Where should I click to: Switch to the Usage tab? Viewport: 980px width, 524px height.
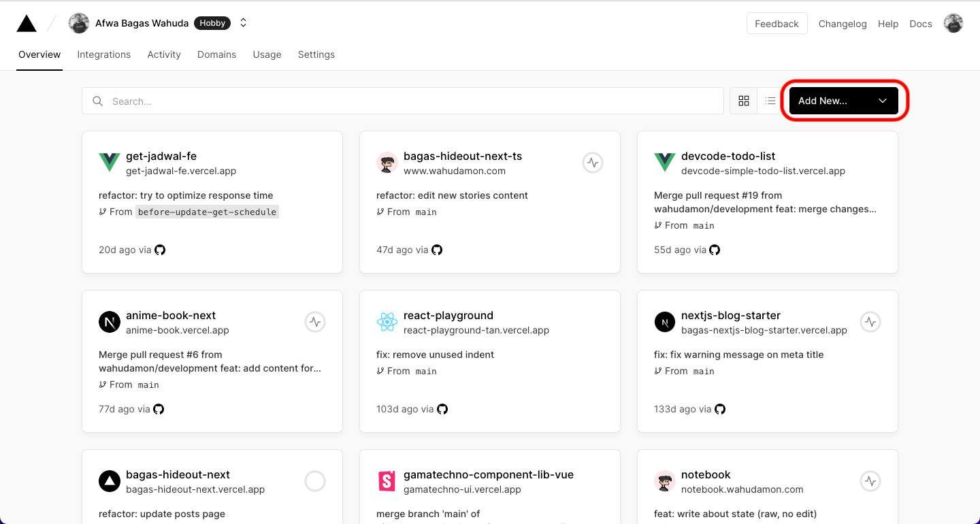267,54
